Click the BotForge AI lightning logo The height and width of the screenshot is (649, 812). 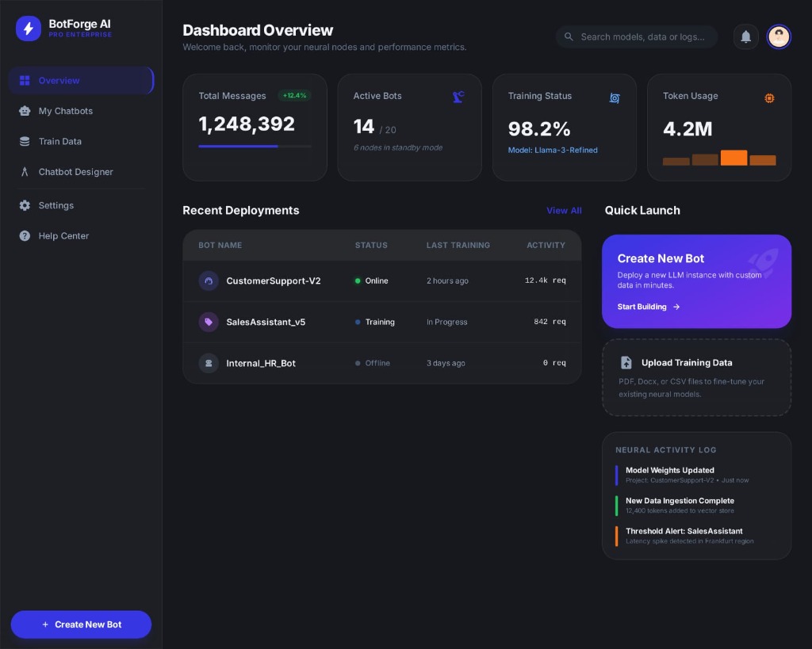(29, 29)
